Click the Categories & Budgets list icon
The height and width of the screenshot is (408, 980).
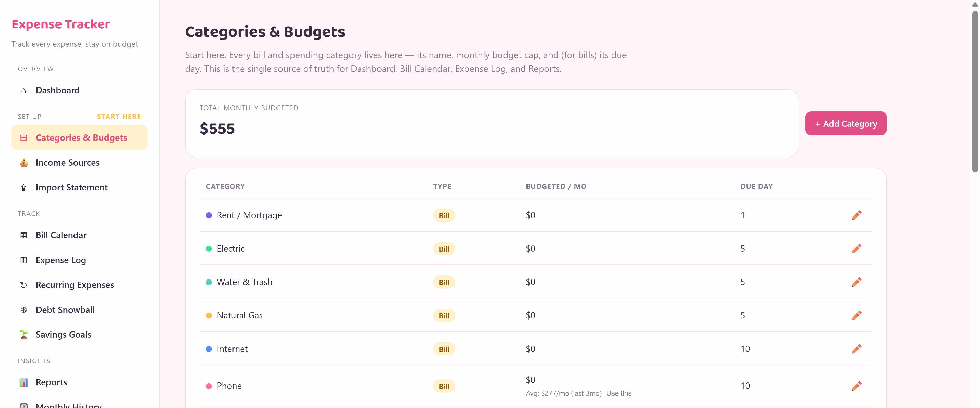[x=23, y=138]
